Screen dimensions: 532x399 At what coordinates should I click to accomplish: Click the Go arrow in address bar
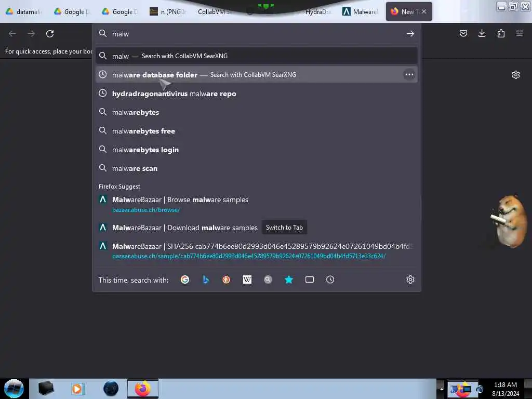click(410, 34)
